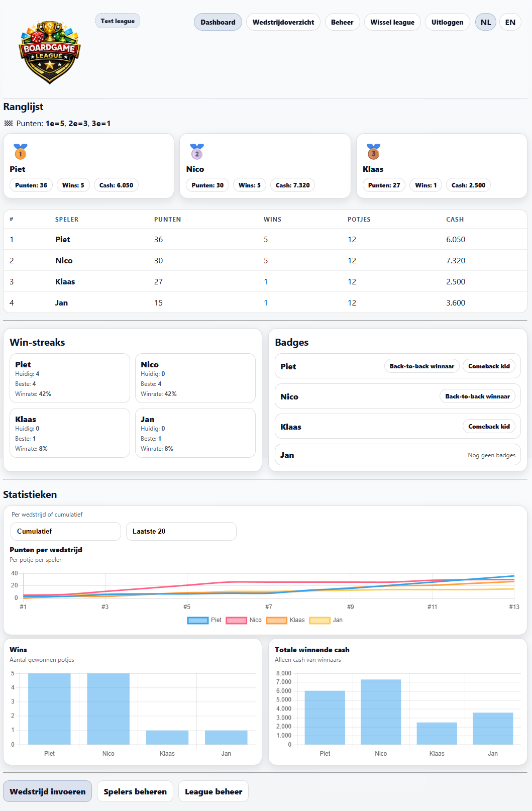Image resolution: width=532 pixels, height=811 pixels.
Task: Open Wedstrijd invoeren at the bottom
Action: [48, 791]
